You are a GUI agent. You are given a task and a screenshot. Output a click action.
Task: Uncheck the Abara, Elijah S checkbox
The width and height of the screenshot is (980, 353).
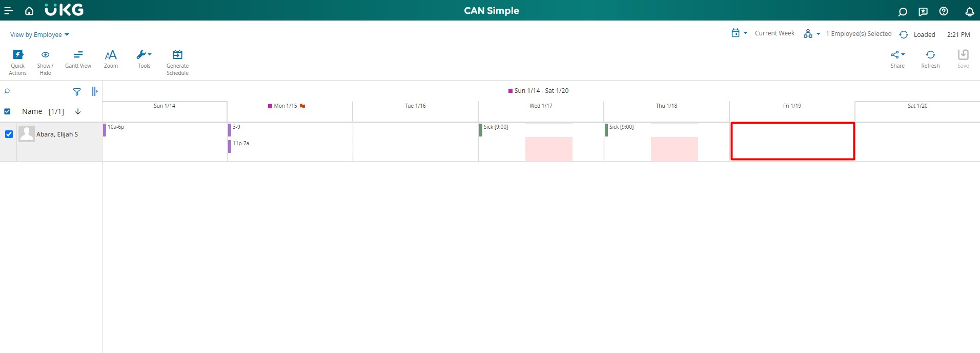[x=9, y=134]
